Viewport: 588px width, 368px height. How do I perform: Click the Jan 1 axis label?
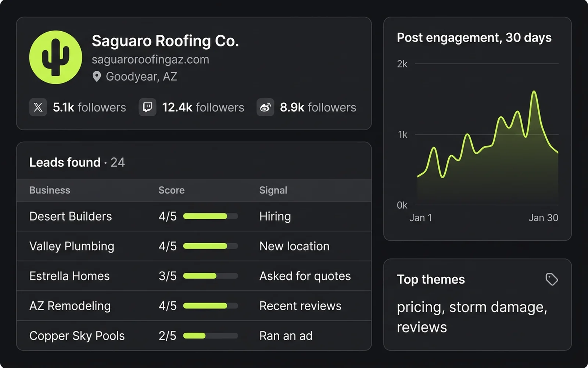421,218
